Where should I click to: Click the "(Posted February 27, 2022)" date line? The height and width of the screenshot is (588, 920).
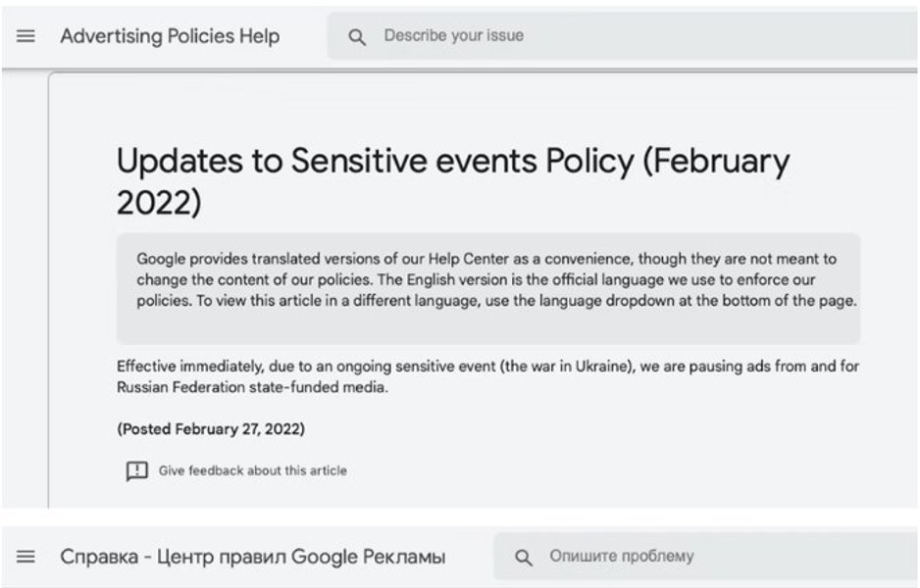click(211, 429)
